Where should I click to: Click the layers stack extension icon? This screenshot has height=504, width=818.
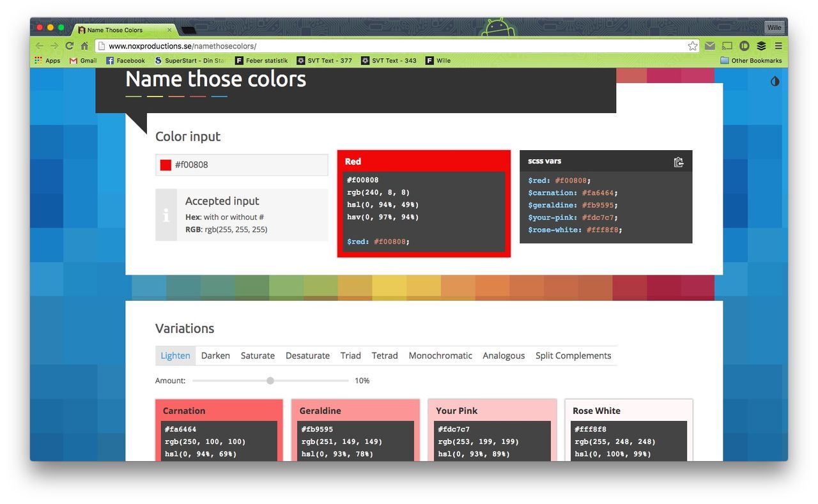click(x=761, y=46)
